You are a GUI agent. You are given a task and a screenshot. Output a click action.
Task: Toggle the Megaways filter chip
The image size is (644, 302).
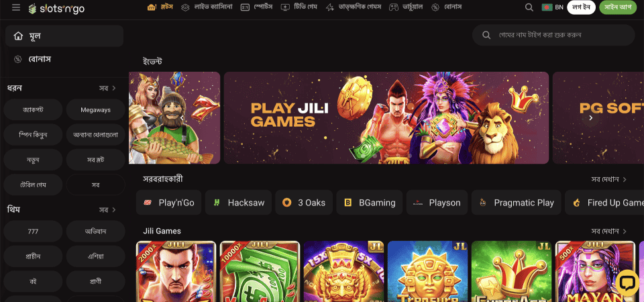[x=95, y=109]
